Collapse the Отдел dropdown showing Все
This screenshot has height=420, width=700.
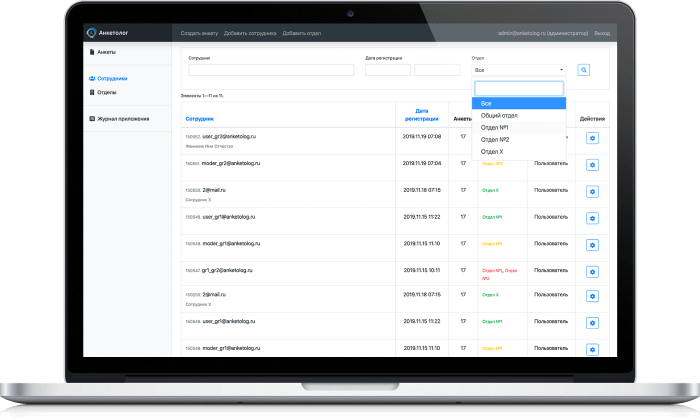pos(518,70)
